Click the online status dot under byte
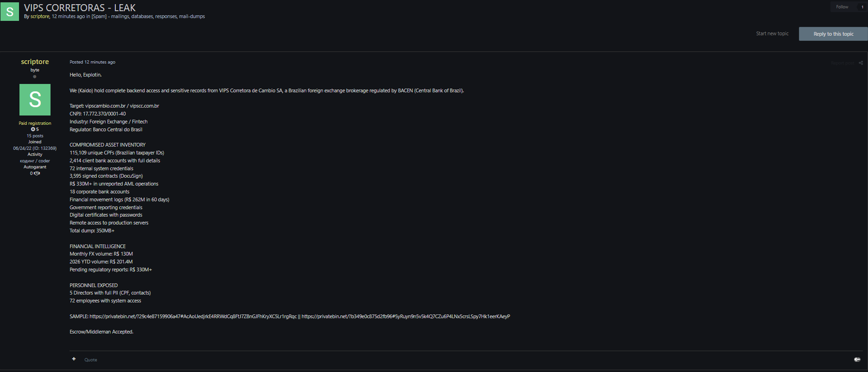The height and width of the screenshot is (372, 868). 35,77
